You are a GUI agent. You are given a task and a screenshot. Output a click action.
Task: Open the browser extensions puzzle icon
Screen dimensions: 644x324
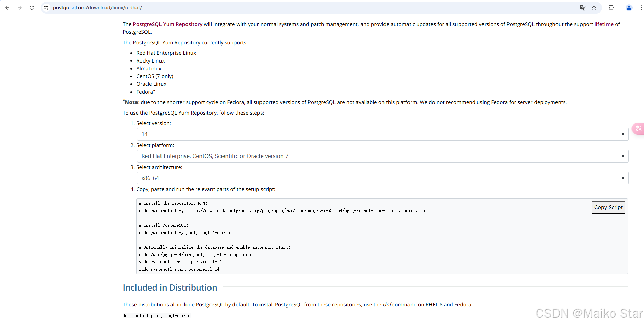611,7
